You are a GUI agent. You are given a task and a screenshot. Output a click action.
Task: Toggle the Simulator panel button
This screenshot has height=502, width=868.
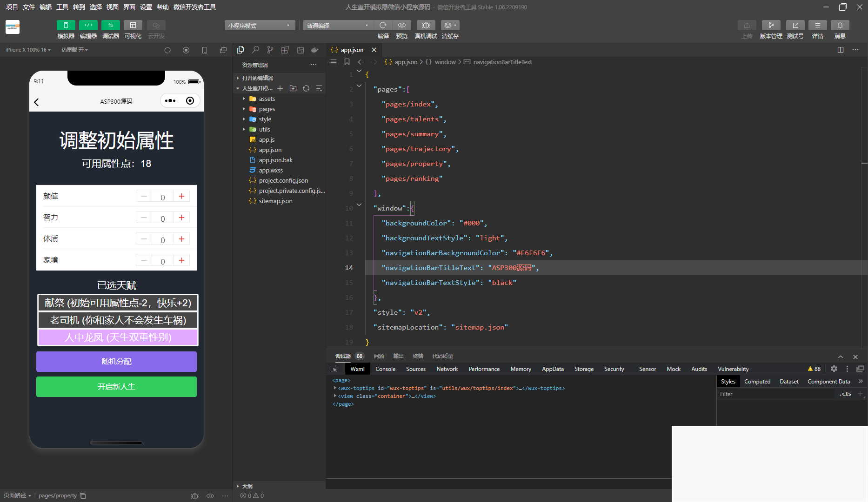coord(66,25)
